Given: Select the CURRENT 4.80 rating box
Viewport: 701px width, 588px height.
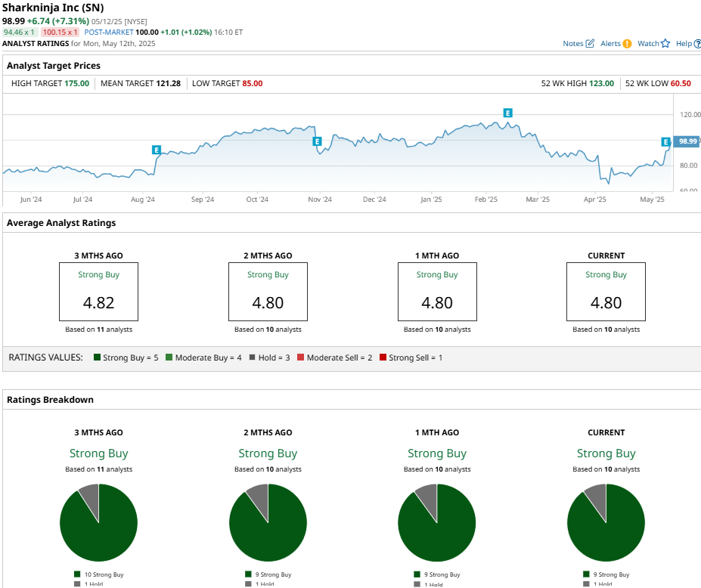Looking at the screenshot, I should pyautogui.click(x=606, y=292).
